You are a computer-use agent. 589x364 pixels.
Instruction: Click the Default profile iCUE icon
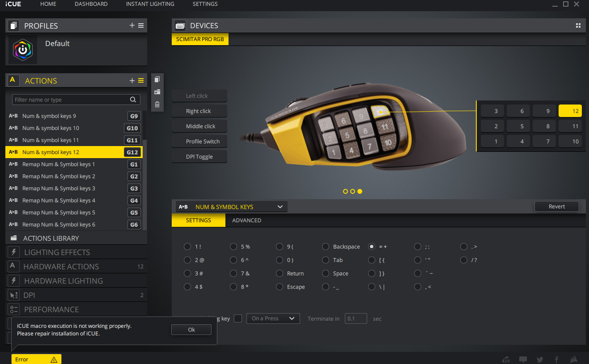coord(23,49)
